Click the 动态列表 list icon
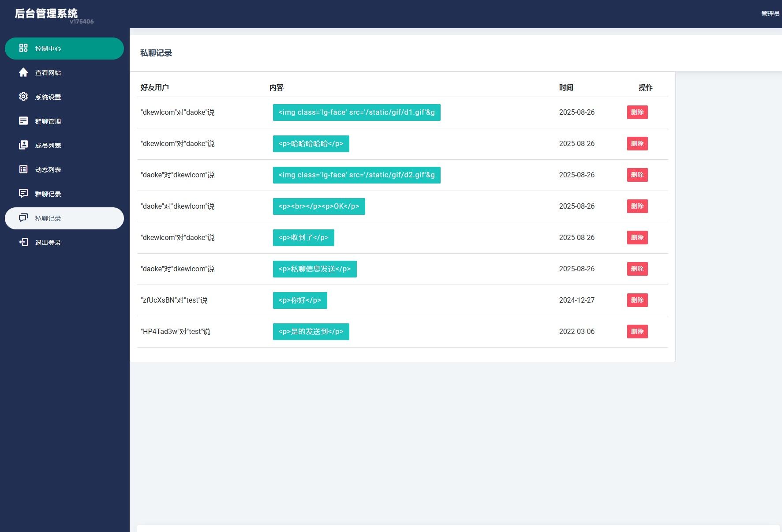782x532 pixels. coord(23,169)
